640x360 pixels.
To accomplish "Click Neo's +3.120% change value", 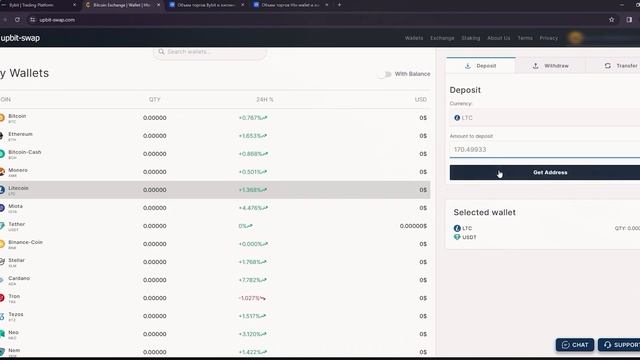I will (253, 334).
